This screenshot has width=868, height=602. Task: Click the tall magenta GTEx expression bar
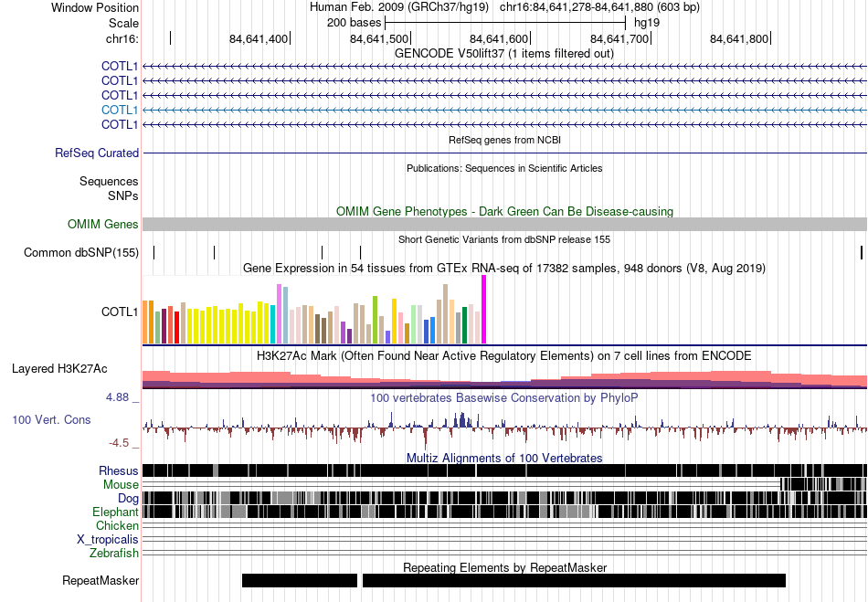point(484,310)
